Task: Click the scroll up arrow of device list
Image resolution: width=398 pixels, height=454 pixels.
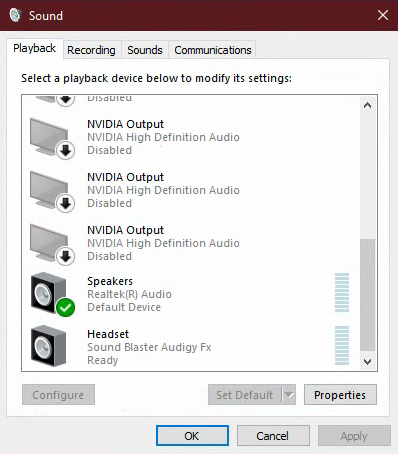Action: pos(367,106)
